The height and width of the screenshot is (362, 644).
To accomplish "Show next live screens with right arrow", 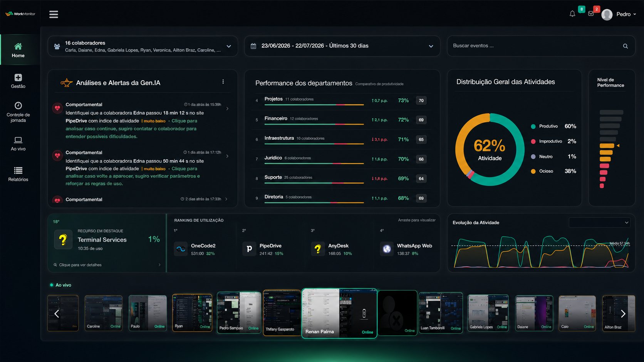I will 623,314.
